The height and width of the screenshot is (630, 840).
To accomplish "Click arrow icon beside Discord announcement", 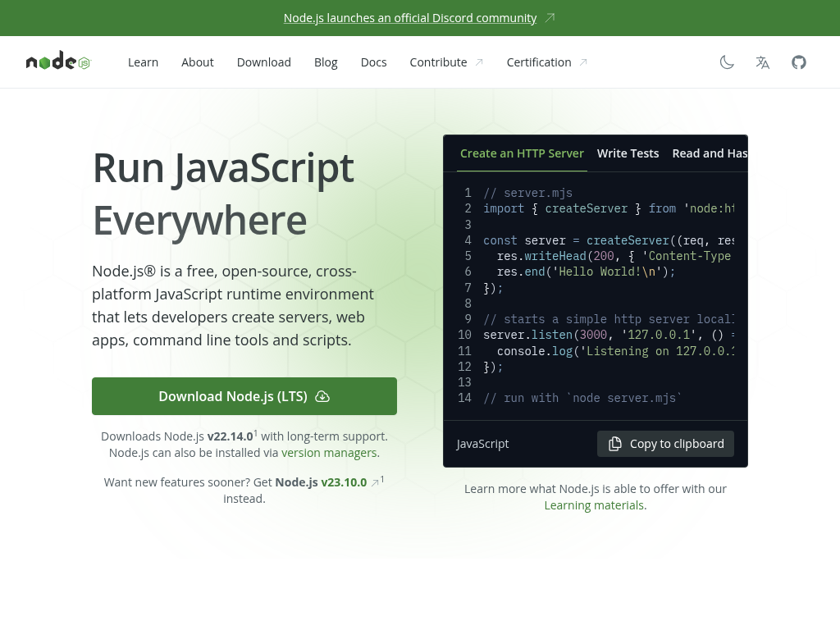I will point(550,18).
